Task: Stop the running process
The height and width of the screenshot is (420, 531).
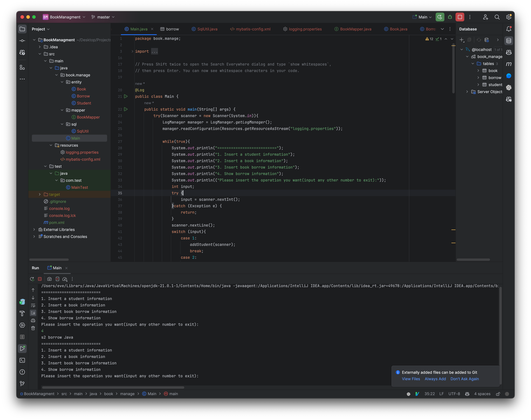Action: (40, 279)
